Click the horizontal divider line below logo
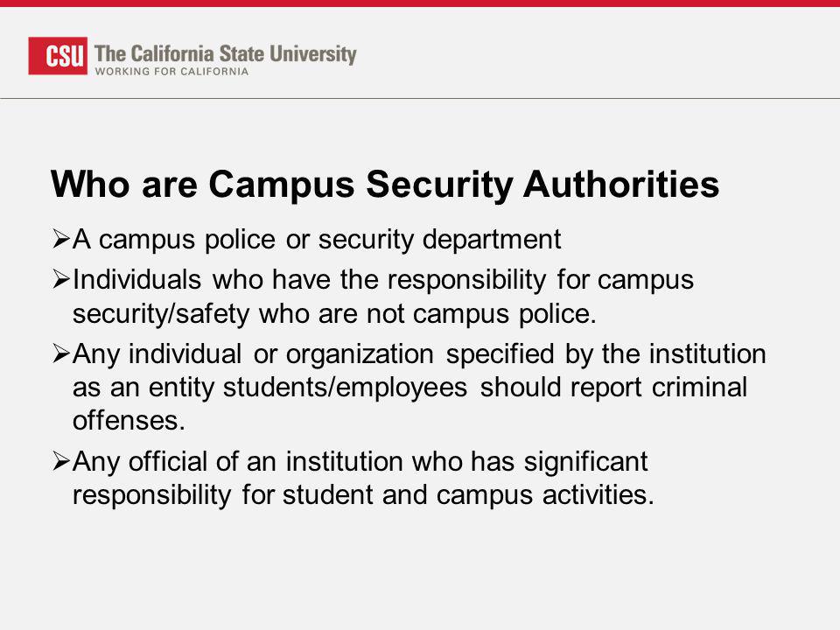This screenshot has width=840, height=630. (x=420, y=99)
